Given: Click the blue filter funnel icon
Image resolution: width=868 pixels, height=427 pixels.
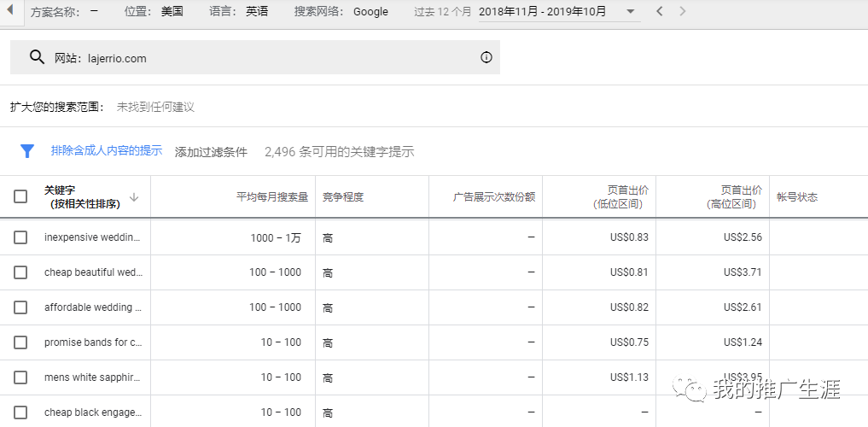Looking at the screenshot, I should tap(27, 151).
